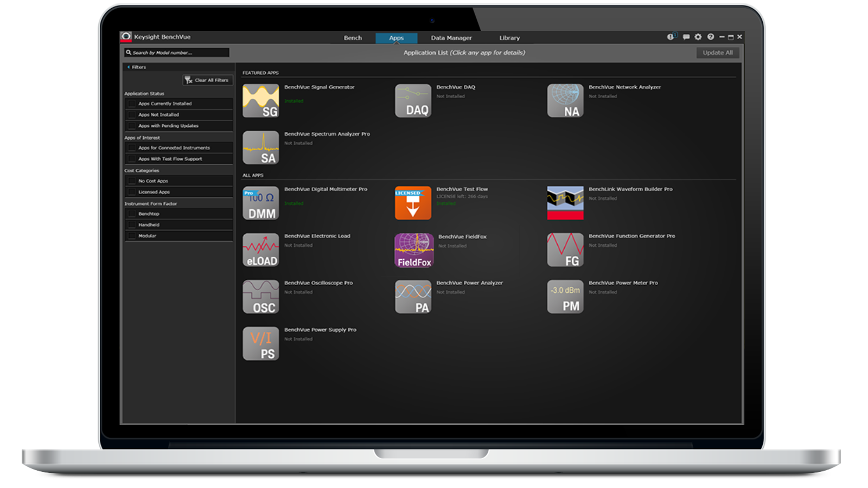Click the Oscilloscope OSC icon
The image size is (868, 488).
[260, 297]
